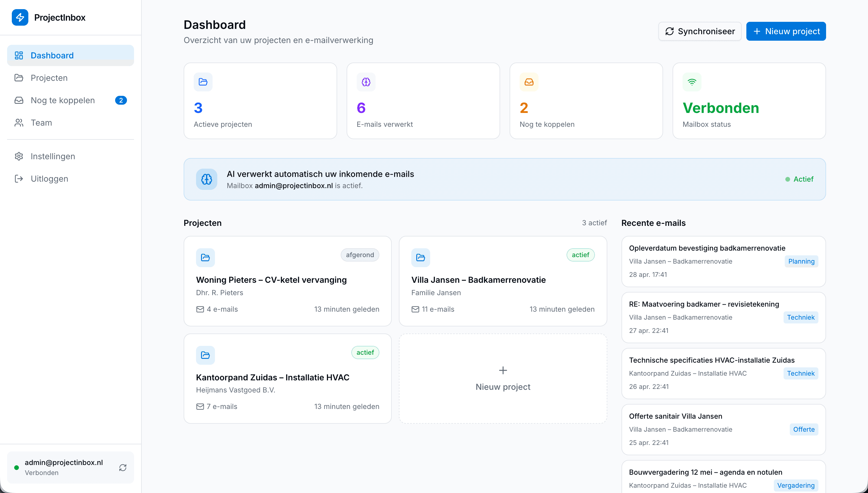
Task: Click the Uitloggen icon in the sidebar
Action: (x=19, y=178)
